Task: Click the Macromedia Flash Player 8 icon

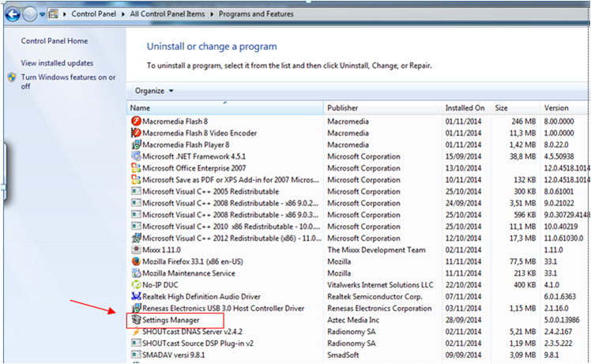Action: click(x=136, y=144)
